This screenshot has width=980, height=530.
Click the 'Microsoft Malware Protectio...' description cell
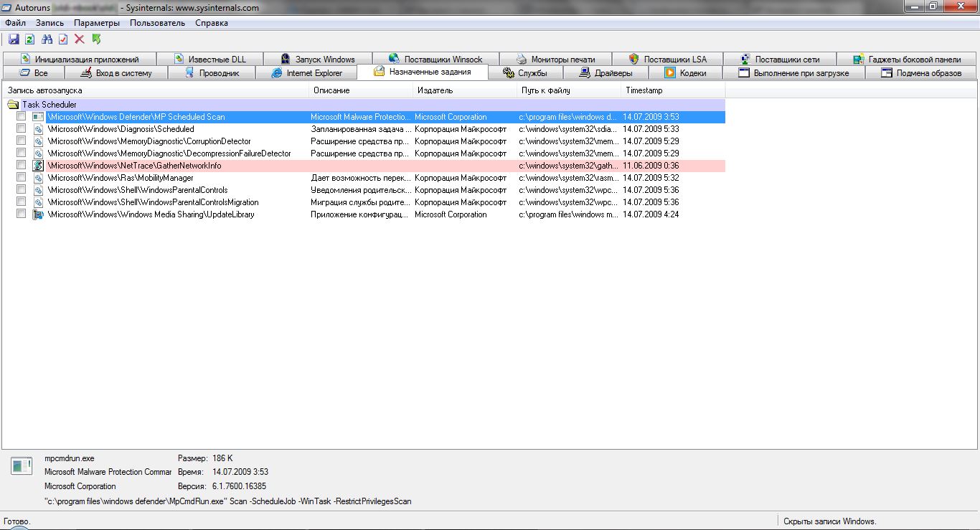tap(361, 117)
